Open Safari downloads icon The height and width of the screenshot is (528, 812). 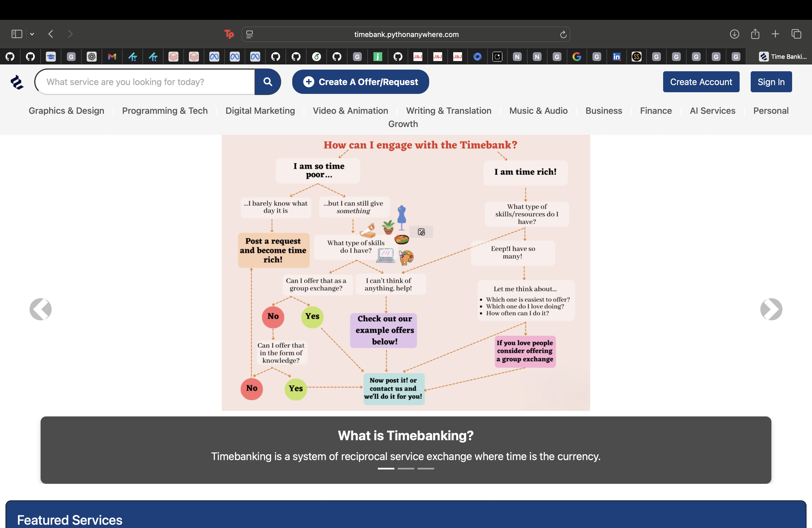pos(734,34)
